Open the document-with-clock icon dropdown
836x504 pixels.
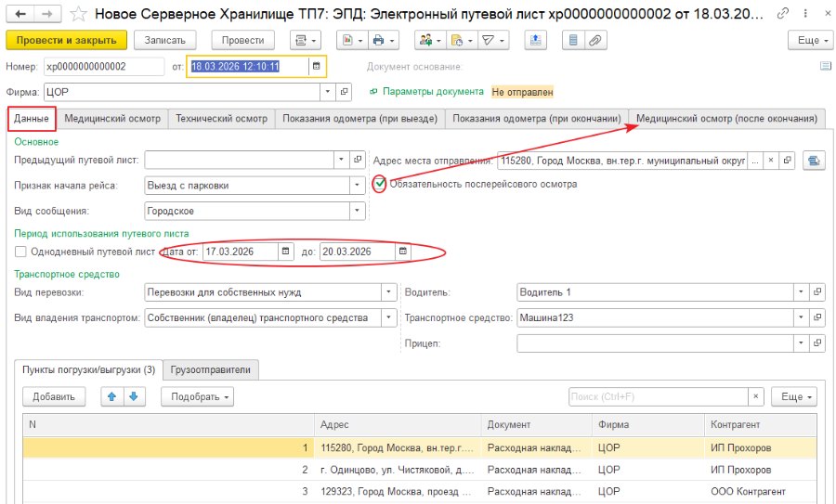click(x=462, y=40)
